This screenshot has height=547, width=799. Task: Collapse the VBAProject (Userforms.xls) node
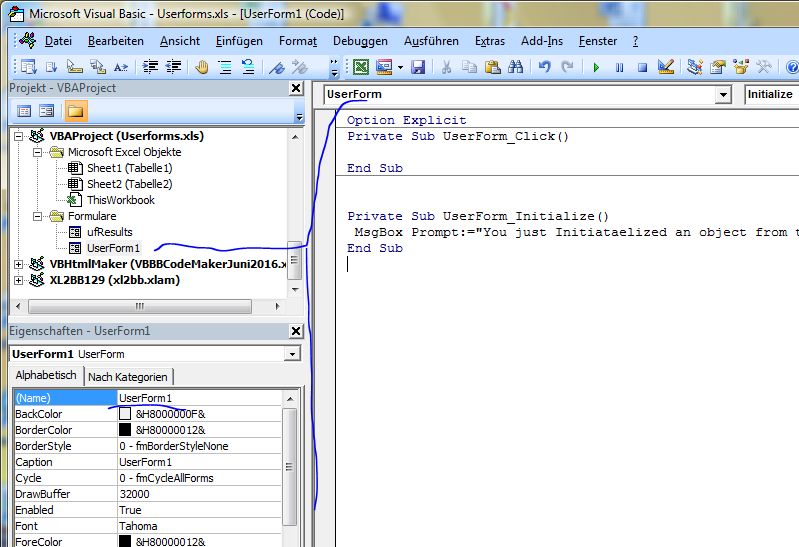click(x=18, y=136)
